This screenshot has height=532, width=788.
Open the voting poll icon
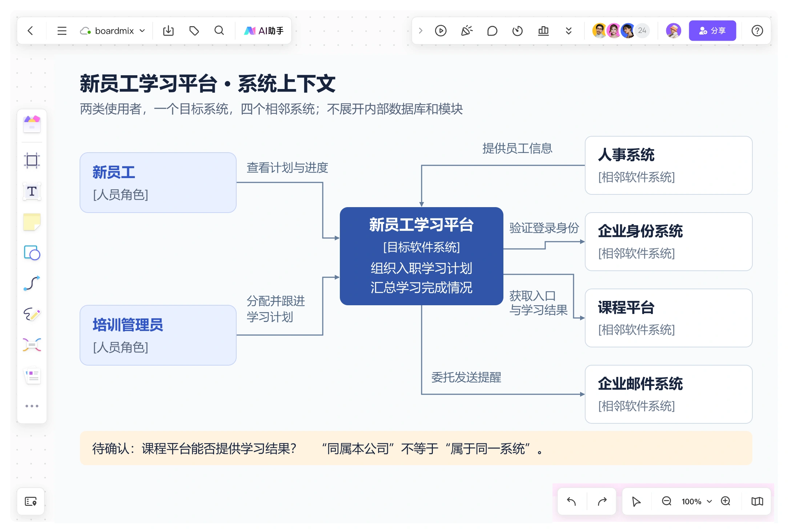[543, 31]
